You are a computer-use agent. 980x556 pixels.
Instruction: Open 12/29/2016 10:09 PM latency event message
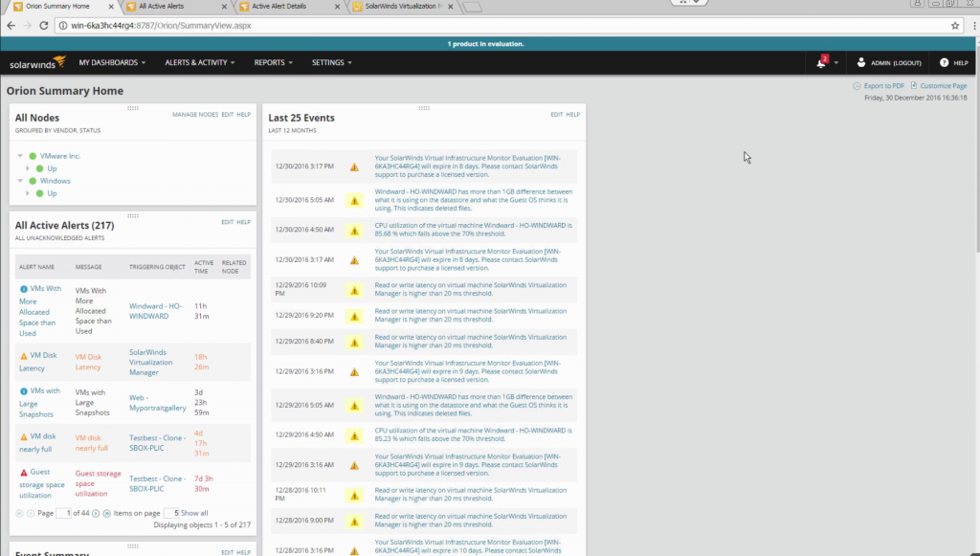pos(471,289)
